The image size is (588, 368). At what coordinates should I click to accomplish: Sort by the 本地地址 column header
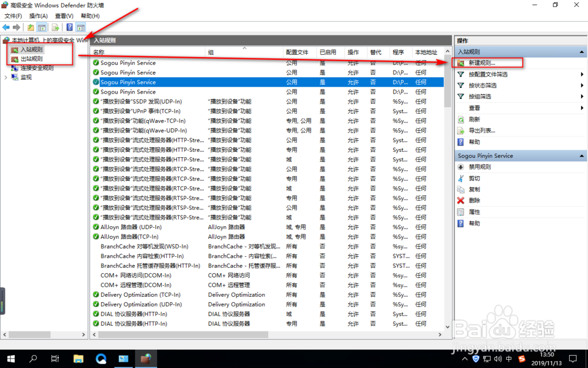427,52
